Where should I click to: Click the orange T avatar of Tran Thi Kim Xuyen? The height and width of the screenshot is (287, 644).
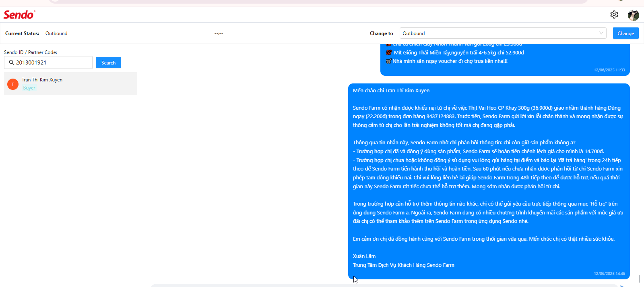tap(13, 84)
